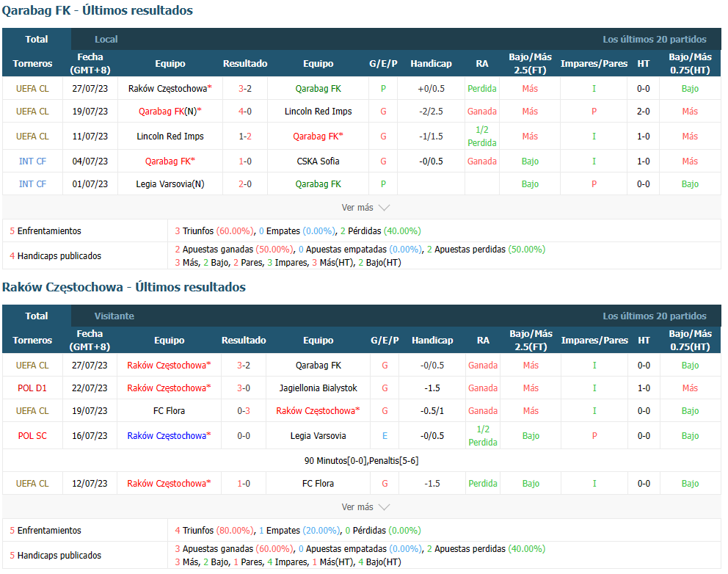
Task: Open the 4-0 result against Lincoln Red Imps
Action: tap(245, 112)
